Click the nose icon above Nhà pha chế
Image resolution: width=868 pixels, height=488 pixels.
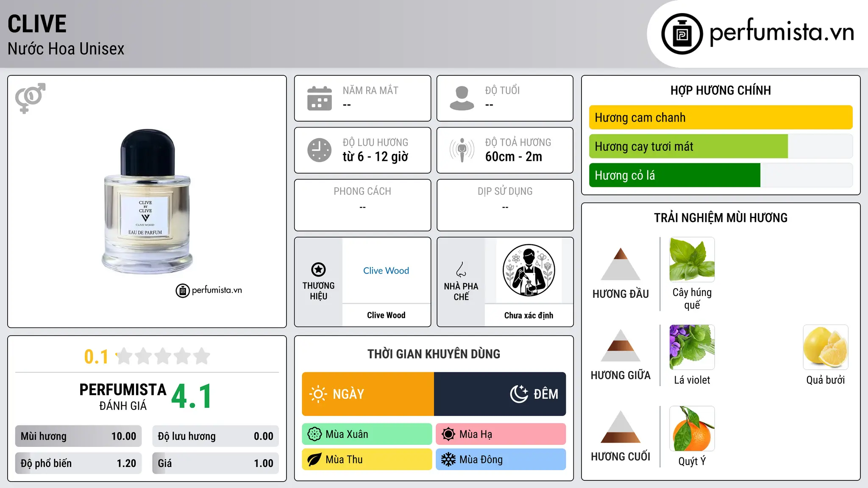click(461, 269)
